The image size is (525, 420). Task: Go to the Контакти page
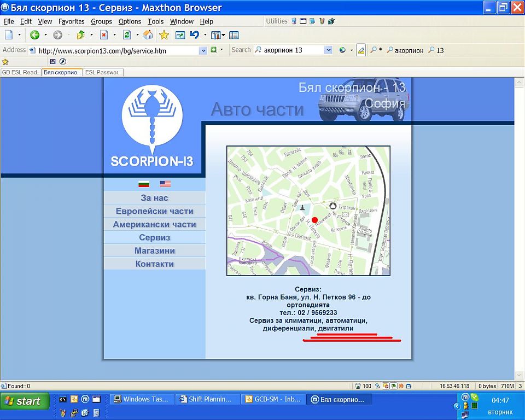coord(154,264)
